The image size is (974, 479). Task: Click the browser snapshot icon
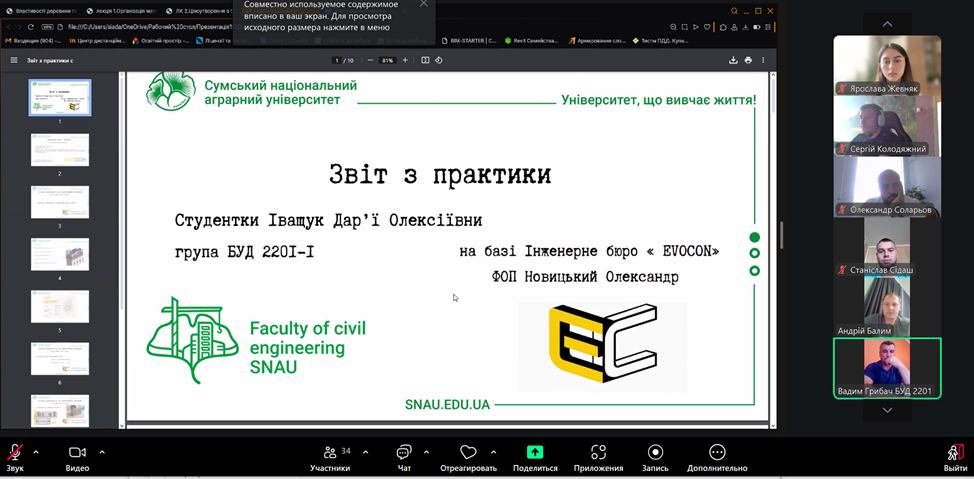pyautogui.click(x=685, y=27)
